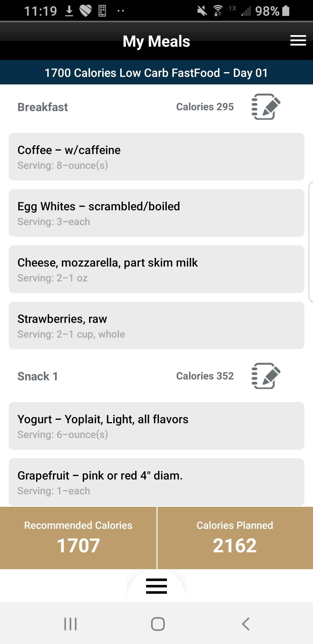Open the hamburger menu in My Meals header
The width and height of the screenshot is (313, 644).
pyautogui.click(x=298, y=41)
